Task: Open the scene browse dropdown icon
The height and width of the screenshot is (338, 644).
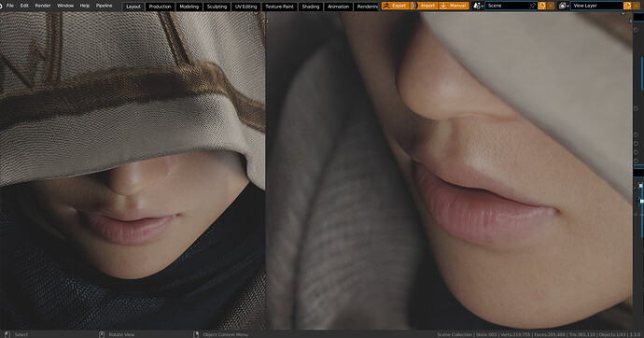Action: [478, 6]
